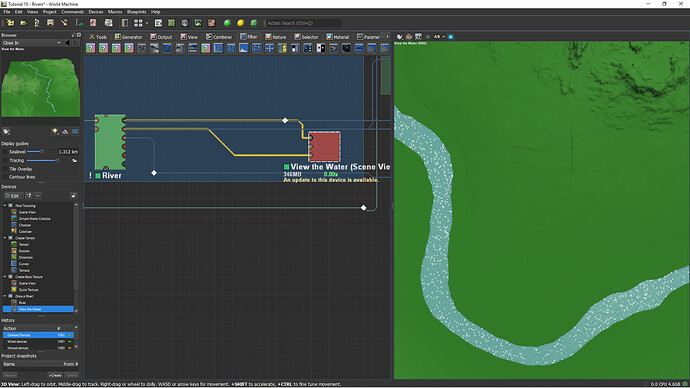The image size is (690, 388).
Task: Click the device palette tabs scroll arrow
Action: [x=387, y=37]
